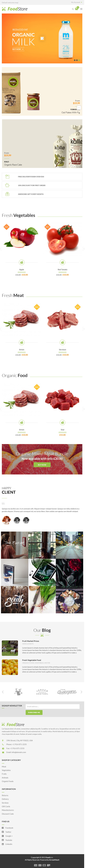Open the Youtube icon under Find Us
The width and height of the screenshot is (86, 868).
click(x=3, y=840)
